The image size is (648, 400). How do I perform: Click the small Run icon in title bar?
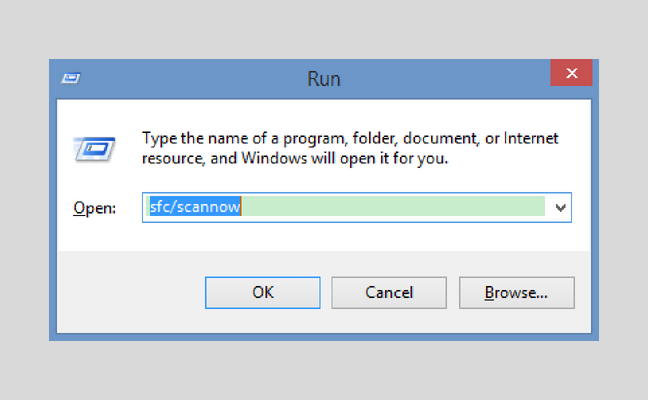tap(71, 78)
